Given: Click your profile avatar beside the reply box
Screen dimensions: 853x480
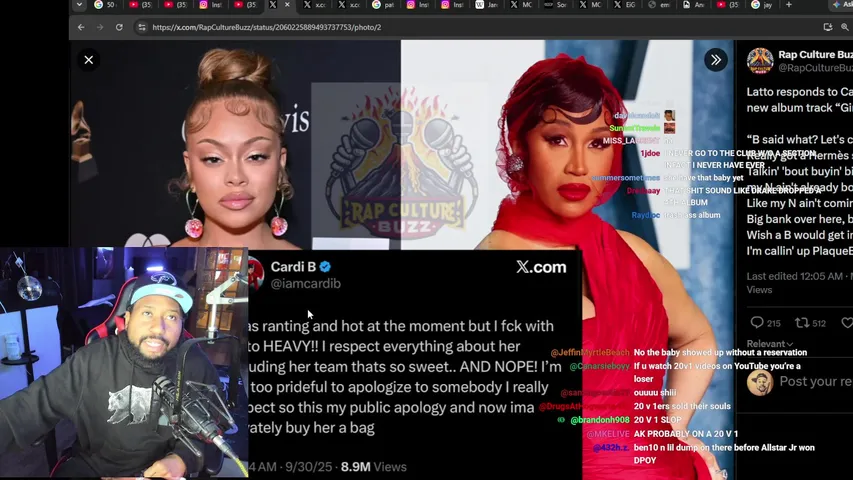Looking at the screenshot, I should pos(759,383).
